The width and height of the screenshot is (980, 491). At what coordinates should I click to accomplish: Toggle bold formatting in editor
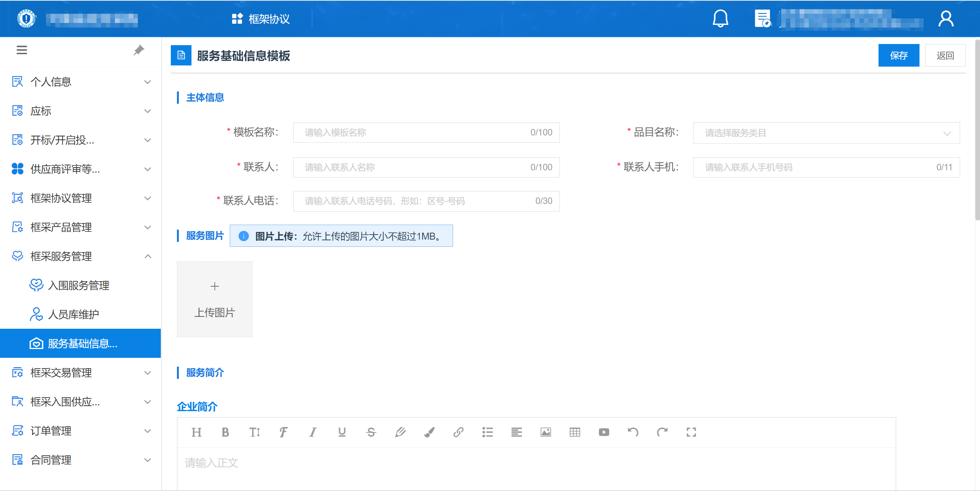(226, 432)
